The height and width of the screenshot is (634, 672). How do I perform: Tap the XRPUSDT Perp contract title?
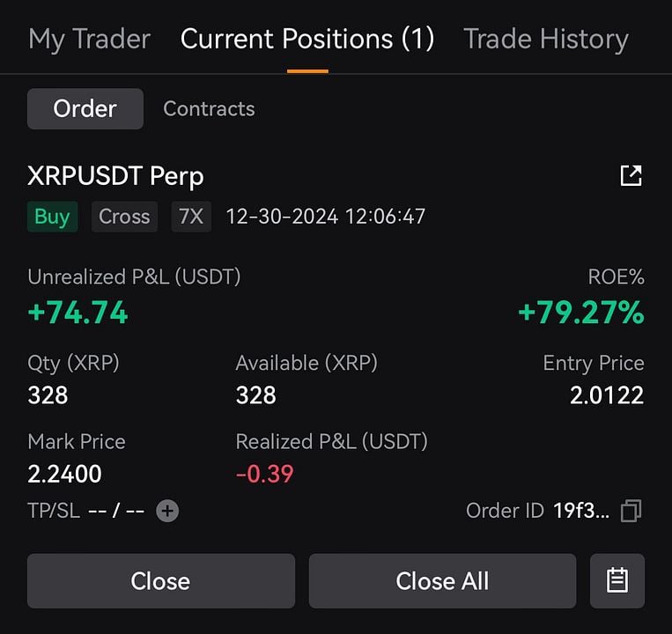tap(115, 176)
